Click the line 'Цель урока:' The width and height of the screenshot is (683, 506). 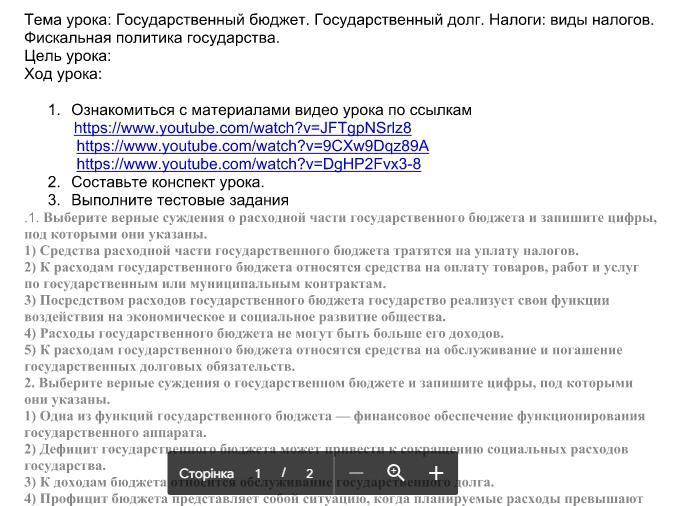(68, 56)
